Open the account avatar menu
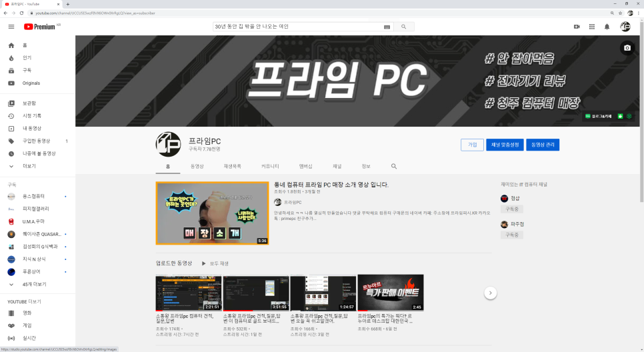 coord(625,27)
